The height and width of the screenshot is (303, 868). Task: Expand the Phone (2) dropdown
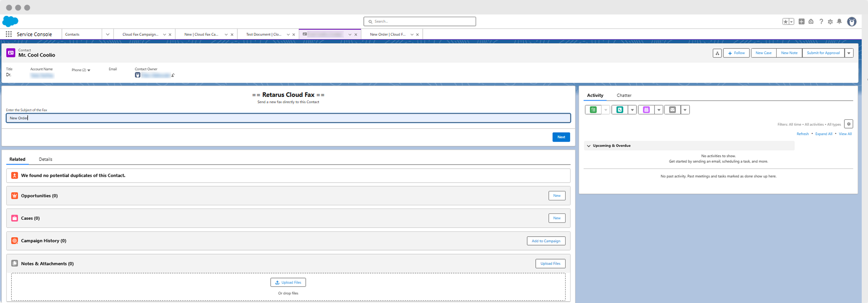click(89, 70)
